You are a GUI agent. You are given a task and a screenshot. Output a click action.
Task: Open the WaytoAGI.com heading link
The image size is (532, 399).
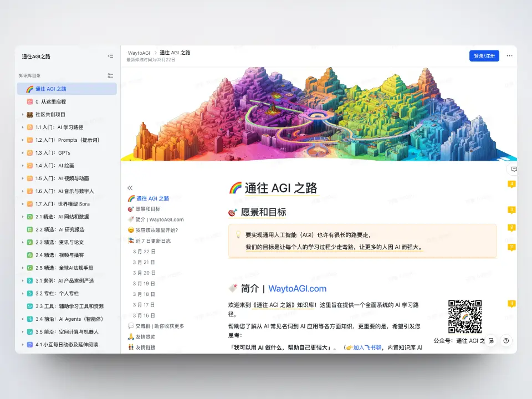coord(297,289)
